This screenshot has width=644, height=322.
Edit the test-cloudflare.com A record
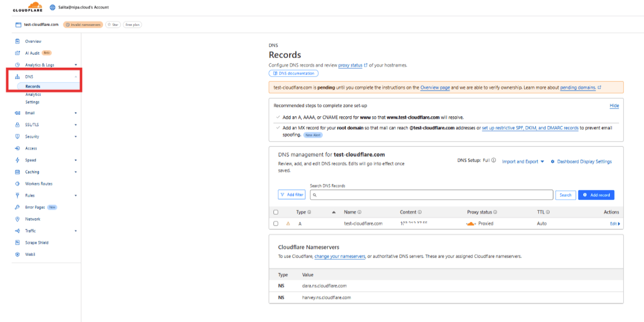[x=615, y=223]
